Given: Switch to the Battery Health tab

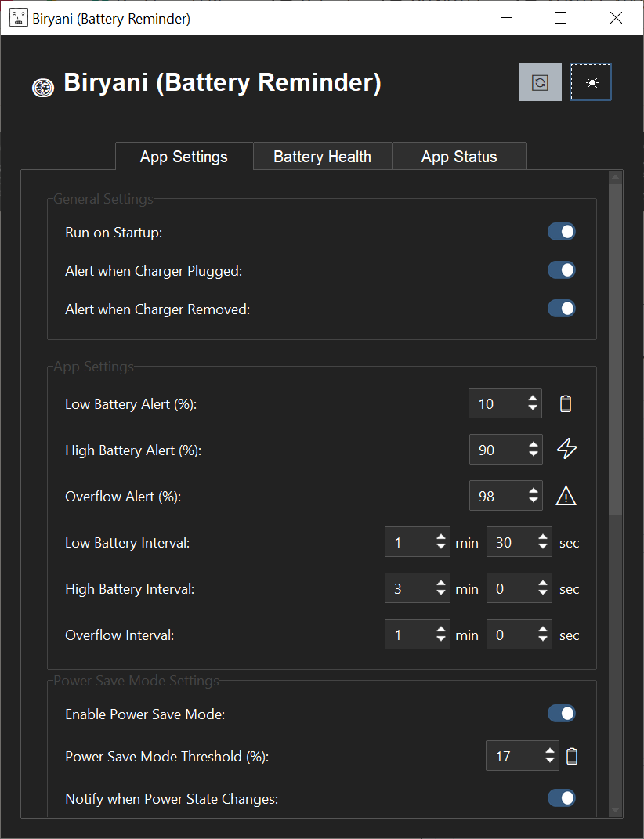Looking at the screenshot, I should [x=322, y=156].
